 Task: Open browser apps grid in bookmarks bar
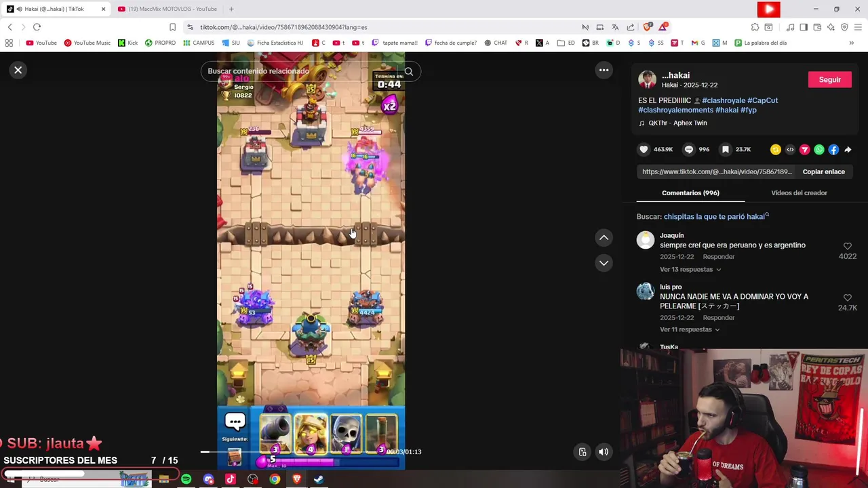click(x=9, y=43)
